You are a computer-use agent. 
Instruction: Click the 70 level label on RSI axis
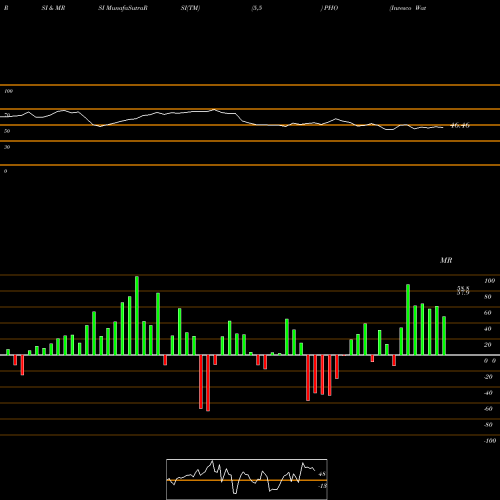click(7, 115)
